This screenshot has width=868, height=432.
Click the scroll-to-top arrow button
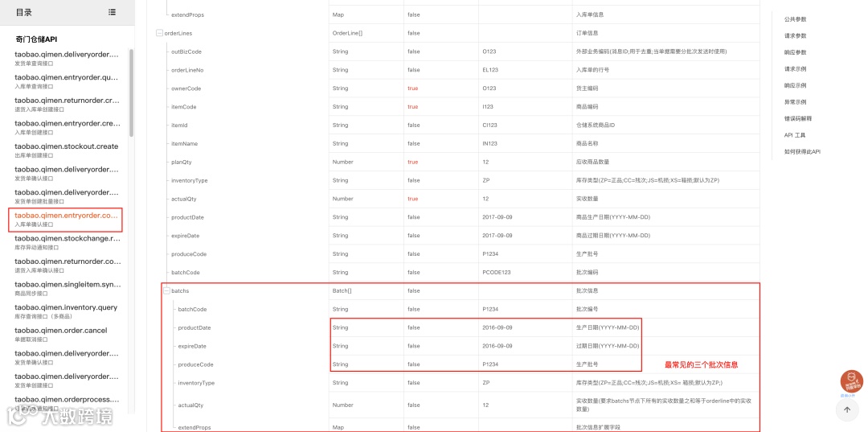(x=846, y=409)
